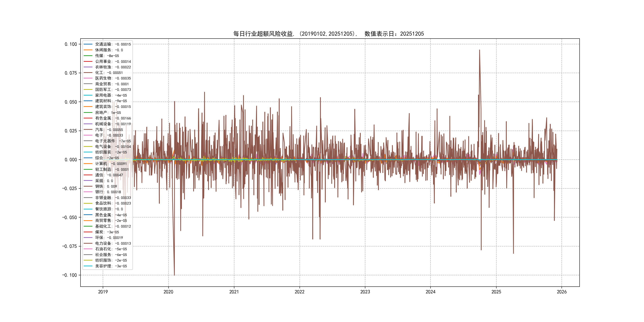Click the 家用电器 cyan line swatch

tap(88, 95)
